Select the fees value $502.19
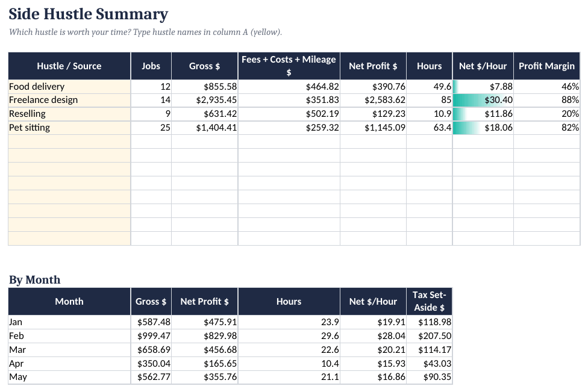Image resolution: width=588 pixels, height=392 pixels. tap(289, 114)
